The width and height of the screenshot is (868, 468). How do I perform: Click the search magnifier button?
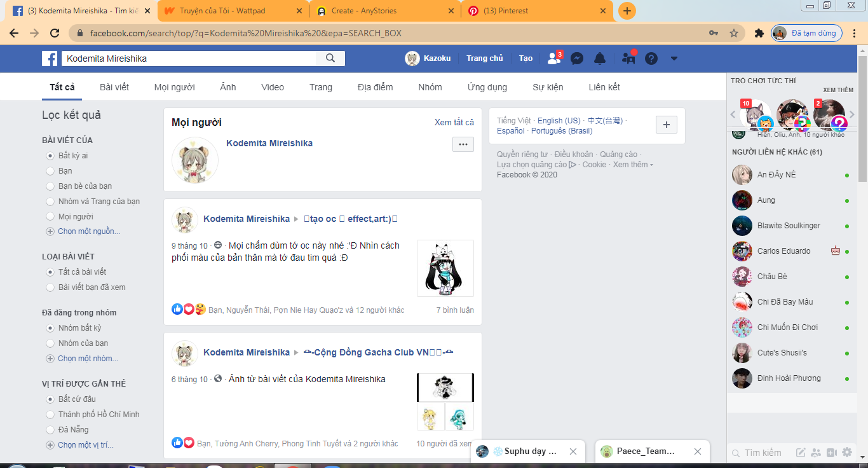pos(330,59)
